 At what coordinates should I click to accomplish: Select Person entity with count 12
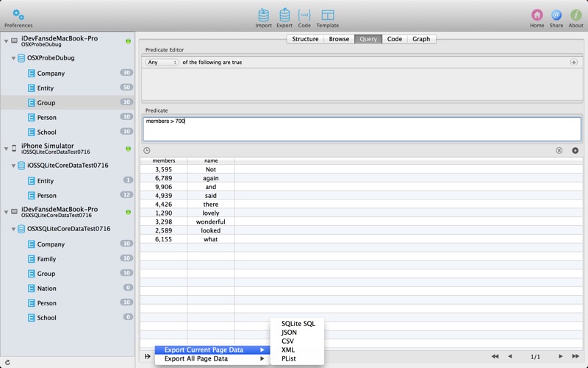(68, 195)
